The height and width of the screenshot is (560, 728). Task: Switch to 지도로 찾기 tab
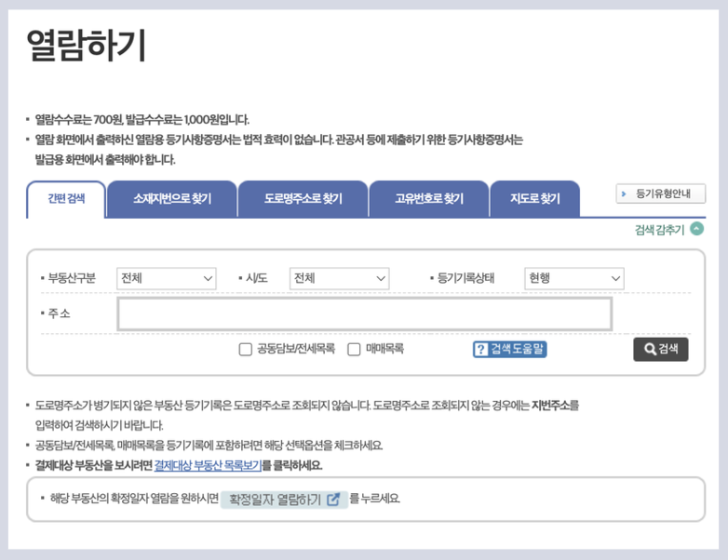[535, 199]
